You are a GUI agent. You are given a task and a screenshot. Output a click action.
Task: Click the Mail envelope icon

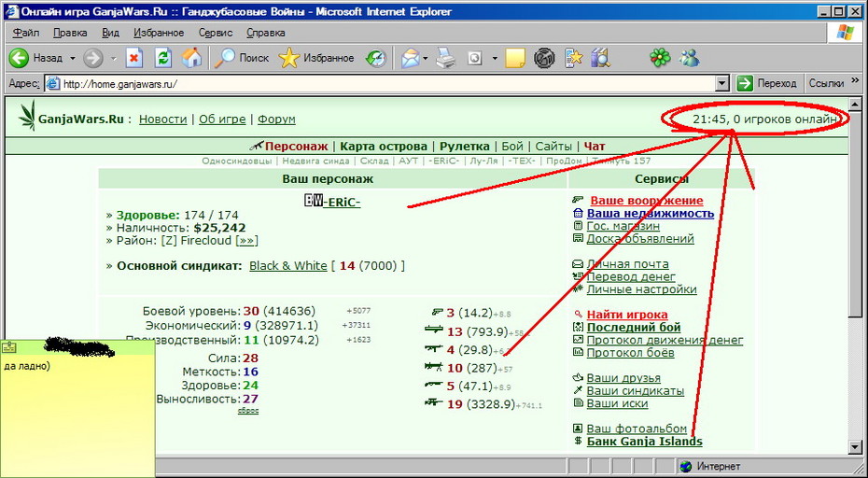(x=410, y=58)
